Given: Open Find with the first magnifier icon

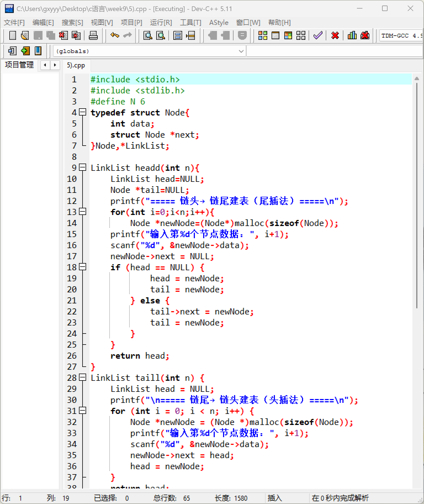Looking at the screenshot, I should (x=148, y=35).
